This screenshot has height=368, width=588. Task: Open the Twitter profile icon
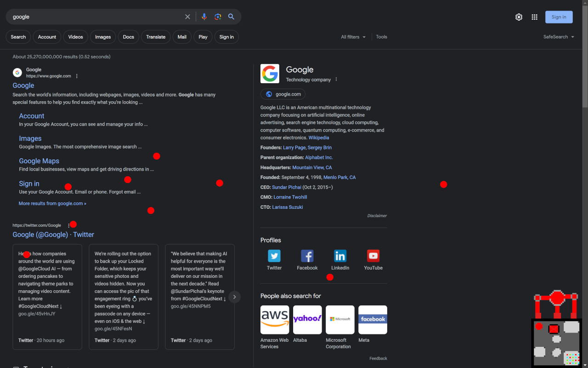tap(274, 256)
